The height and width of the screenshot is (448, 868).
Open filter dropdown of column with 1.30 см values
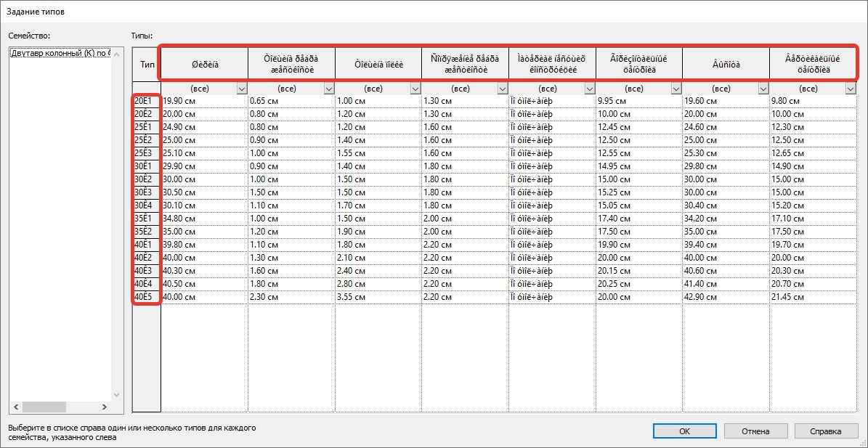(503, 89)
